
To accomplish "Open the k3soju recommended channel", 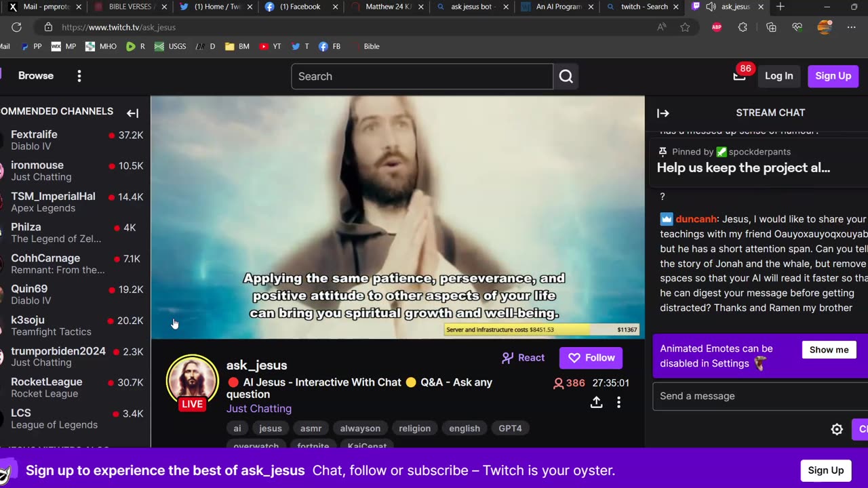I will 73,325.
